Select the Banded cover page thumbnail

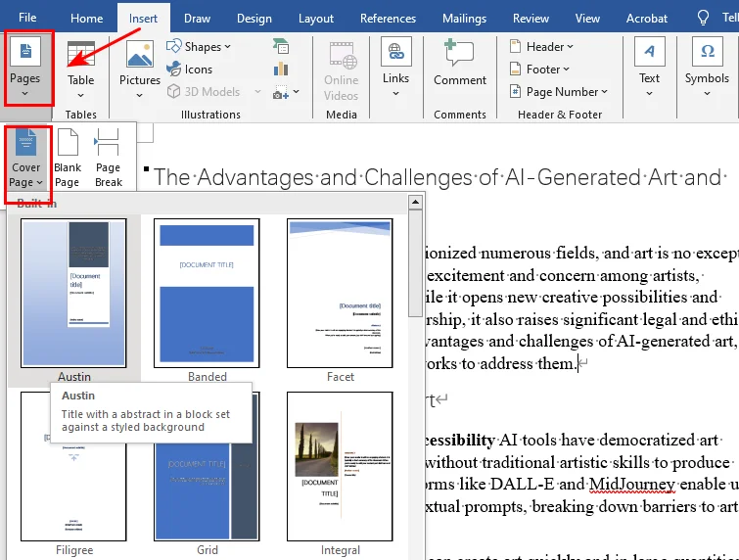[x=207, y=293]
